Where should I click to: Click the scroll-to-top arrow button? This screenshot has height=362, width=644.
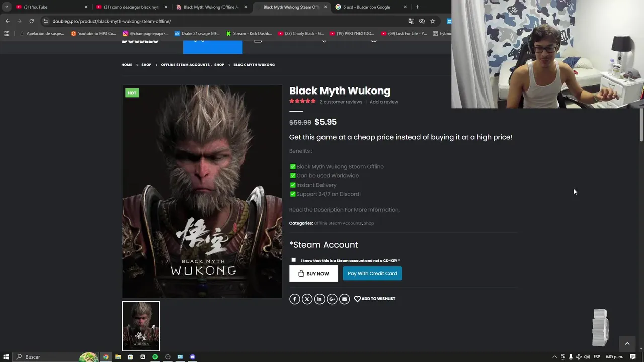[627, 344]
